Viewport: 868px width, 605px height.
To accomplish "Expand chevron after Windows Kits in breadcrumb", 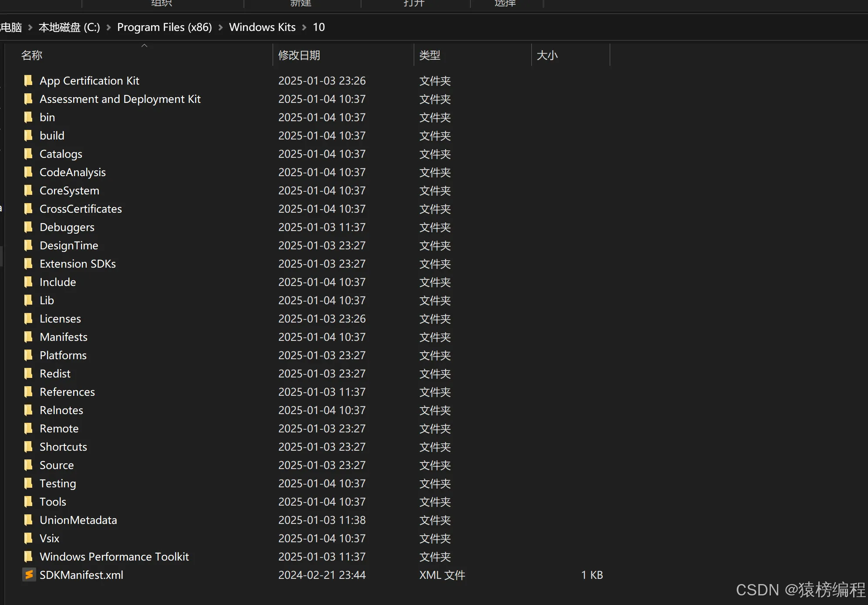I will pyautogui.click(x=304, y=27).
